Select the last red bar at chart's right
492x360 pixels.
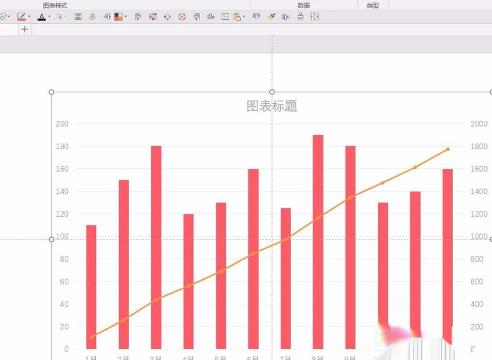click(448, 257)
